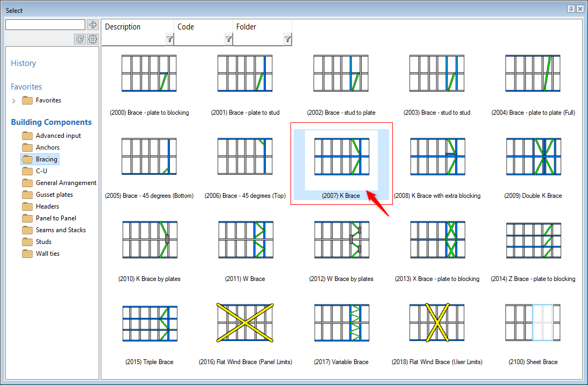
Task: Select the Panel to Panel folder
Action: (56, 218)
